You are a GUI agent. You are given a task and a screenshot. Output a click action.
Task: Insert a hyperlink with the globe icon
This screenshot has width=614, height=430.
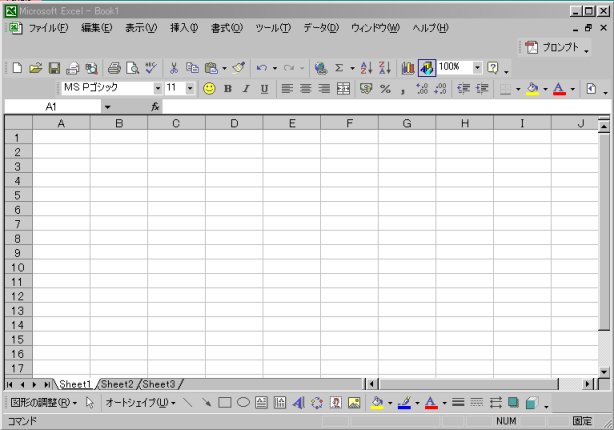coord(321,68)
